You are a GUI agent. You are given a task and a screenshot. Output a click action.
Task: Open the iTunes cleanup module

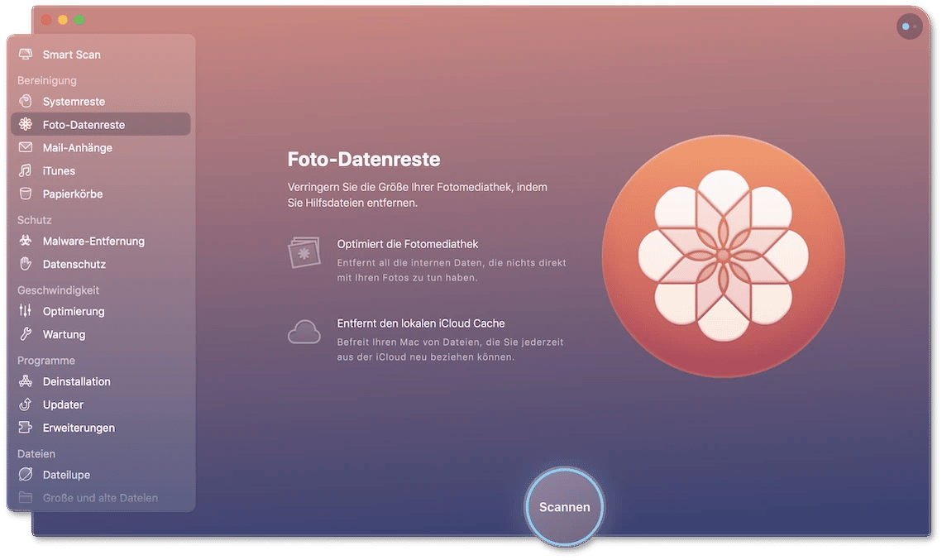tap(100, 170)
